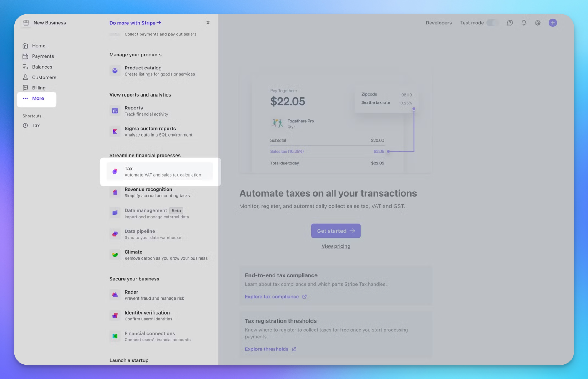Viewport: 588px width, 379px height.
Task: Go to Payments in the sidebar
Action: [x=43, y=56]
